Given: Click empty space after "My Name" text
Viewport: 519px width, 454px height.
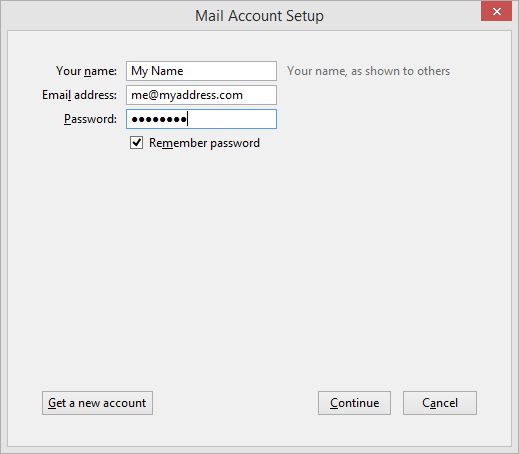Looking at the screenshot, I should 229,71.
